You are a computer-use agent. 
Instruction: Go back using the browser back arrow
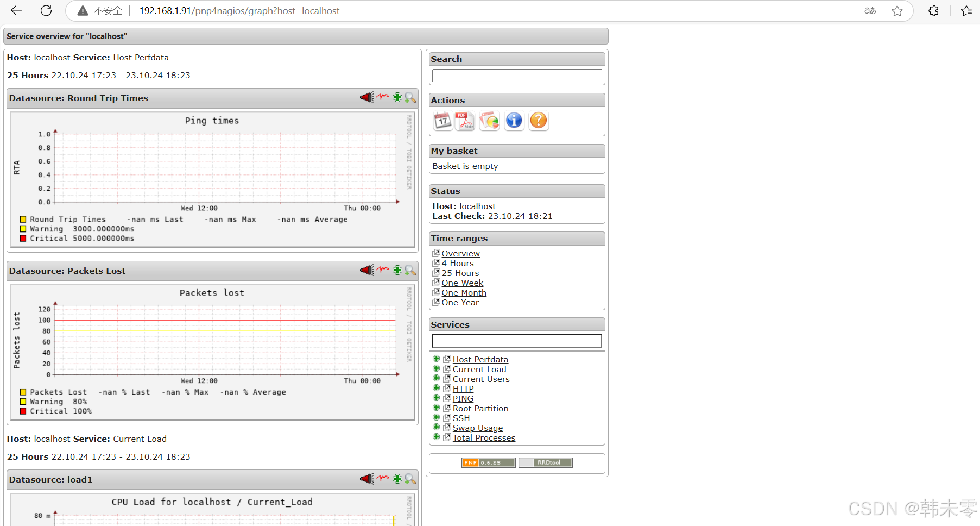coord(16,10)
